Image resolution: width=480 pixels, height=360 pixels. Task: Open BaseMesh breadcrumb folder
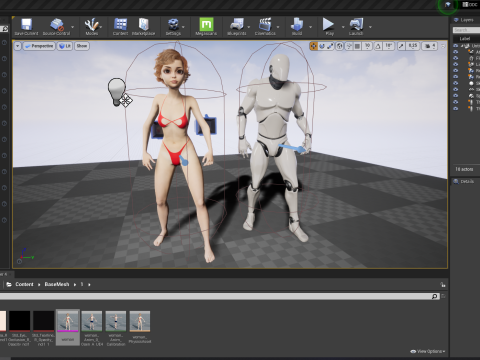pos(57,284)
